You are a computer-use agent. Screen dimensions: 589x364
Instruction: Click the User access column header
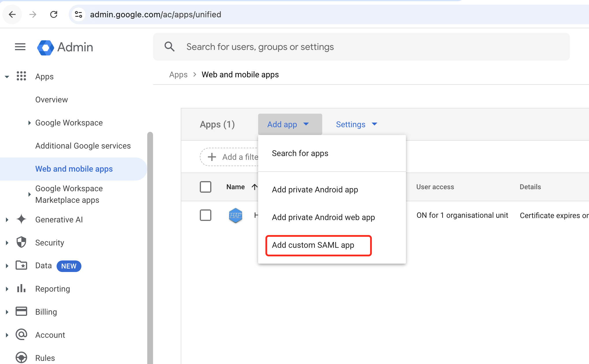[435, 187]
